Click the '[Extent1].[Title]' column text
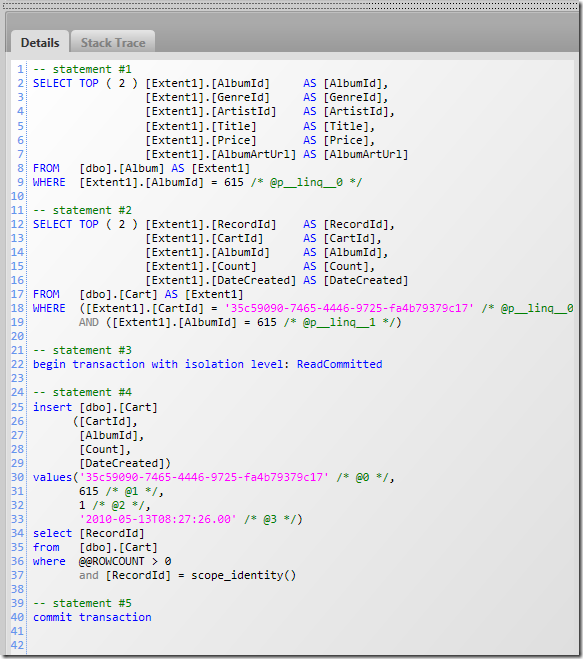 200,126
